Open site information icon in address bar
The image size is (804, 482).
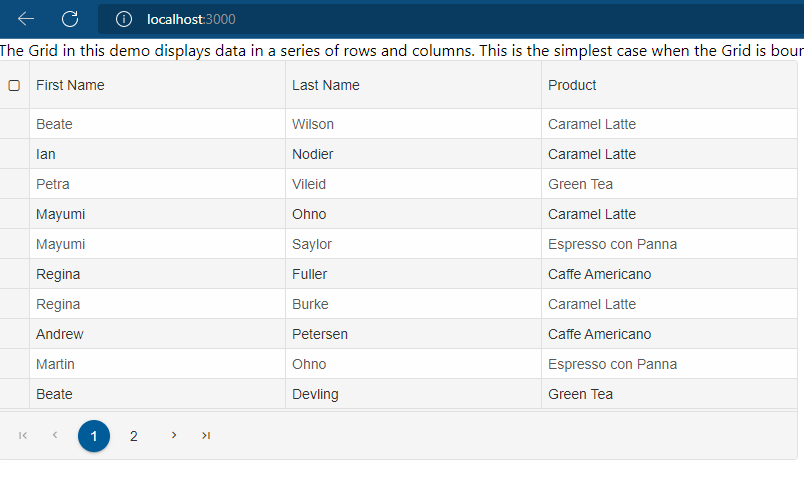click(x=124, y=19)
